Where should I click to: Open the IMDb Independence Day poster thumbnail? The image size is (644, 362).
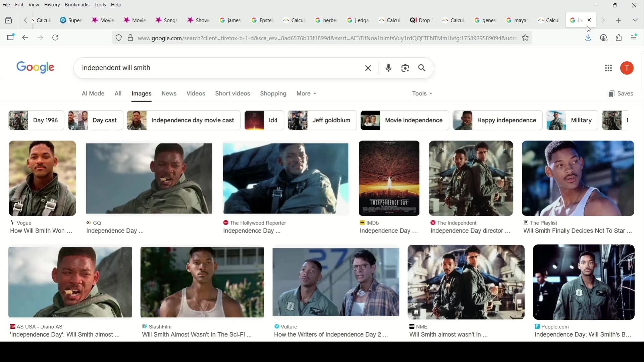pyautogui.click(x=389, y=179)
